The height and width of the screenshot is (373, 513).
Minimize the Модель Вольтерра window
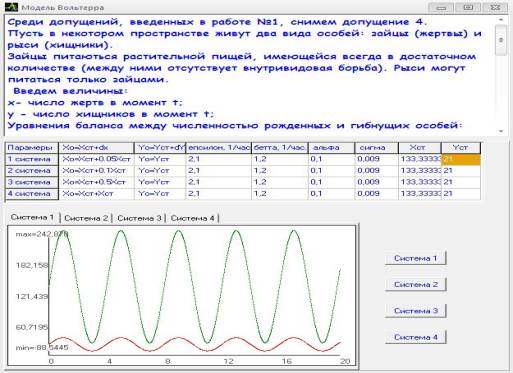point(440,7)
